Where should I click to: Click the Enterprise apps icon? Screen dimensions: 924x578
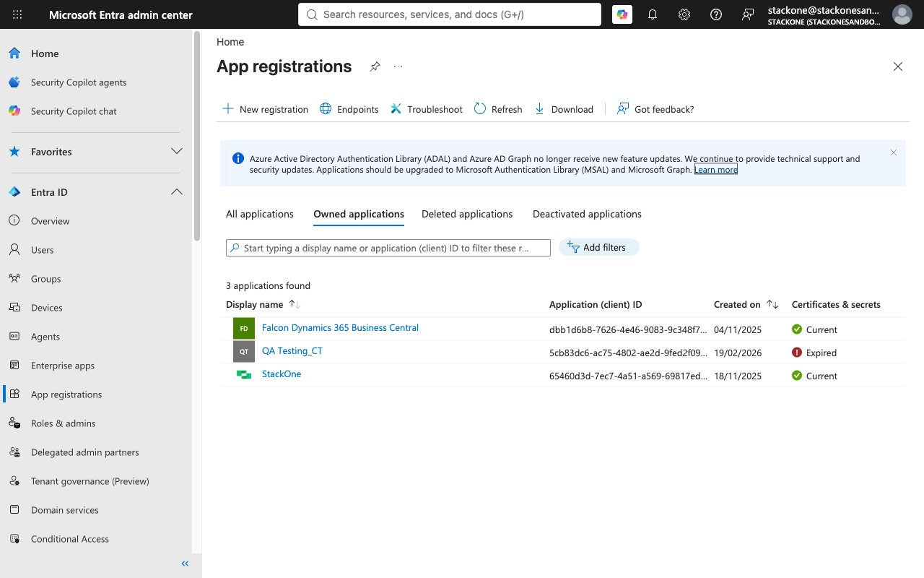pos(14,366)
